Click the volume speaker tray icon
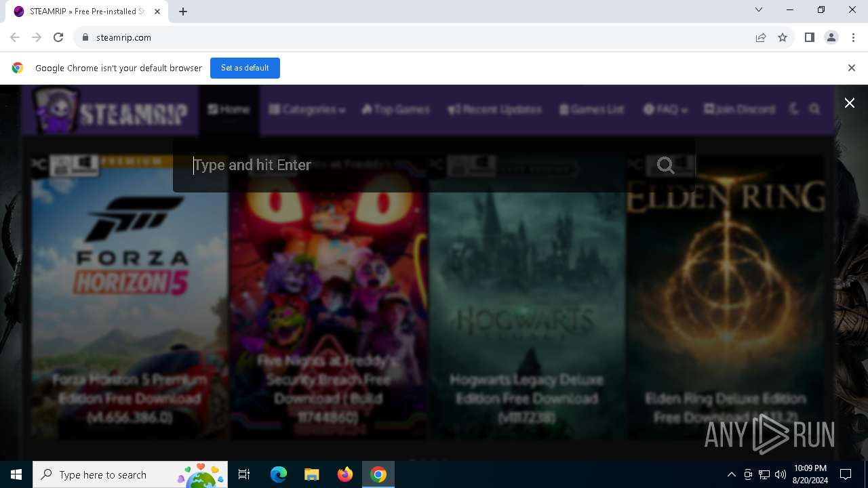This screenshot has width=868, height=488. 781,474
